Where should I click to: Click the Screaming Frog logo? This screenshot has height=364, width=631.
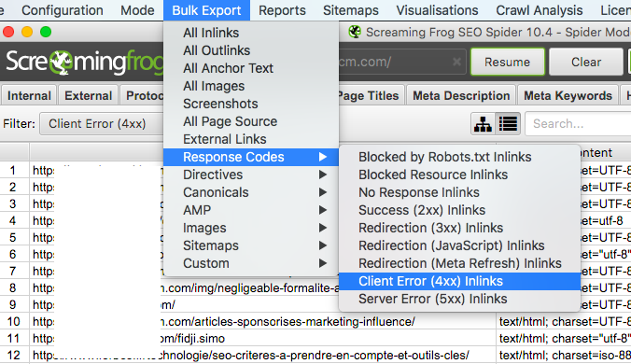point(83,63)
